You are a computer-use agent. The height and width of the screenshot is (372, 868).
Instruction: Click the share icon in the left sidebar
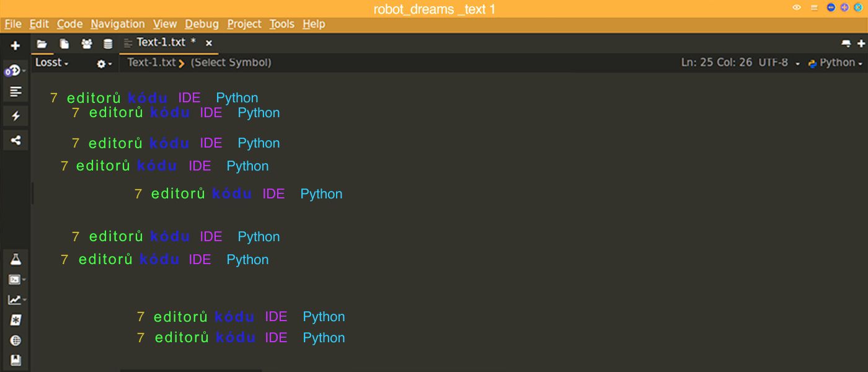point(15,139)
